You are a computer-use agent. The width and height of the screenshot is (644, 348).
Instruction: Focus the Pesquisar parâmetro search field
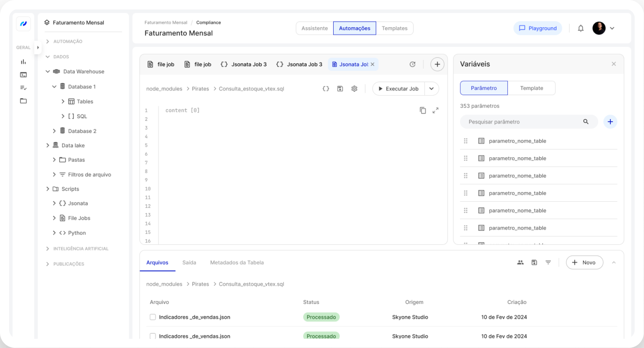coord(522,122)
